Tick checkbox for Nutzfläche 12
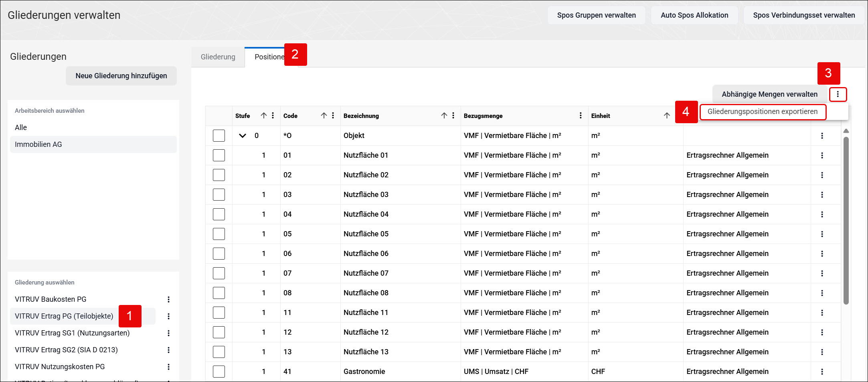This screenshot has width=868, height=382. (x=219, y=332)
